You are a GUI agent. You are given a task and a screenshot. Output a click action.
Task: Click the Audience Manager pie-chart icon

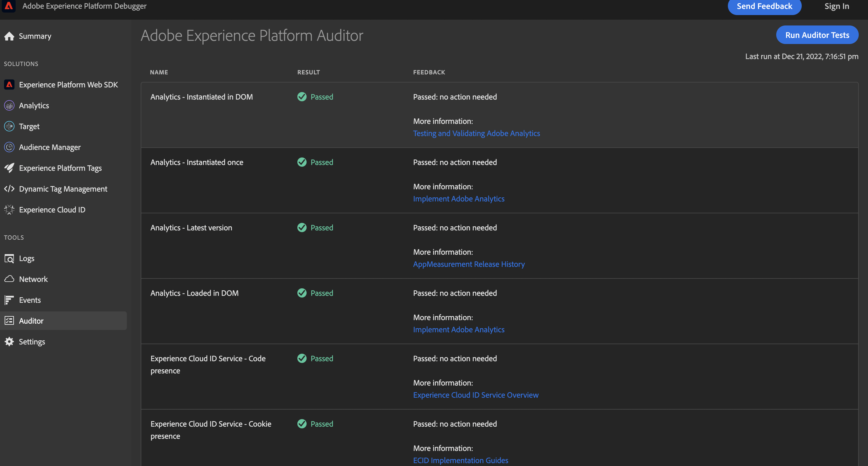coord(9,147)
